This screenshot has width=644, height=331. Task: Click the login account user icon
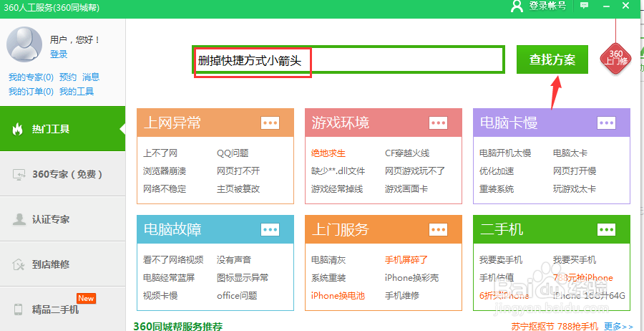coord(517,6)
